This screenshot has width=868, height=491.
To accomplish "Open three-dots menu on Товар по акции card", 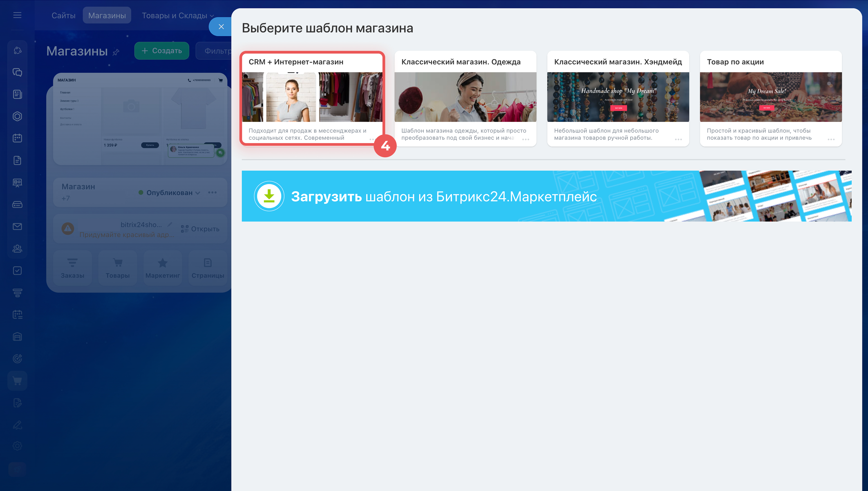I will pyautogui.click(x=831, y=139).
